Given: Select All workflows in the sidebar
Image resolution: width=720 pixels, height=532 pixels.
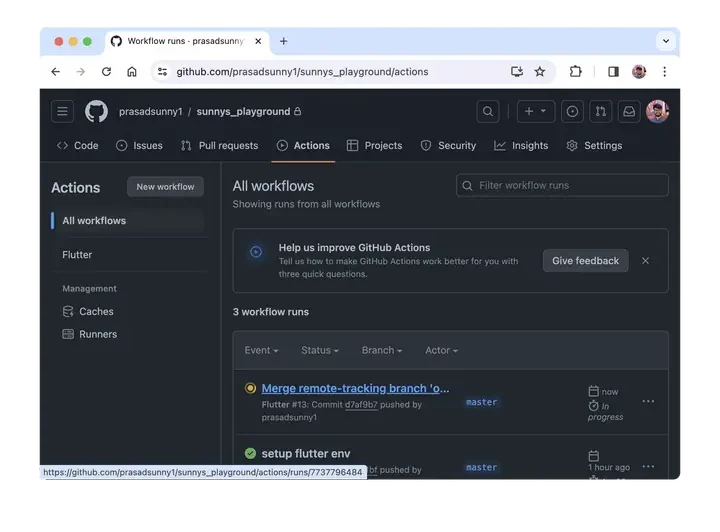Looking at the screenshot, I should coord(128,221).
